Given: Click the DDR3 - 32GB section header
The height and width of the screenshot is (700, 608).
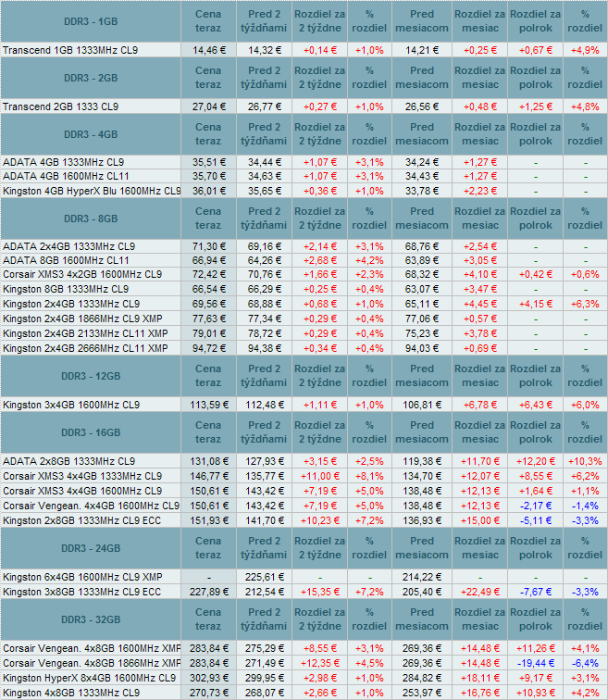Looking at the screenshot, I should tap(91, 619).
